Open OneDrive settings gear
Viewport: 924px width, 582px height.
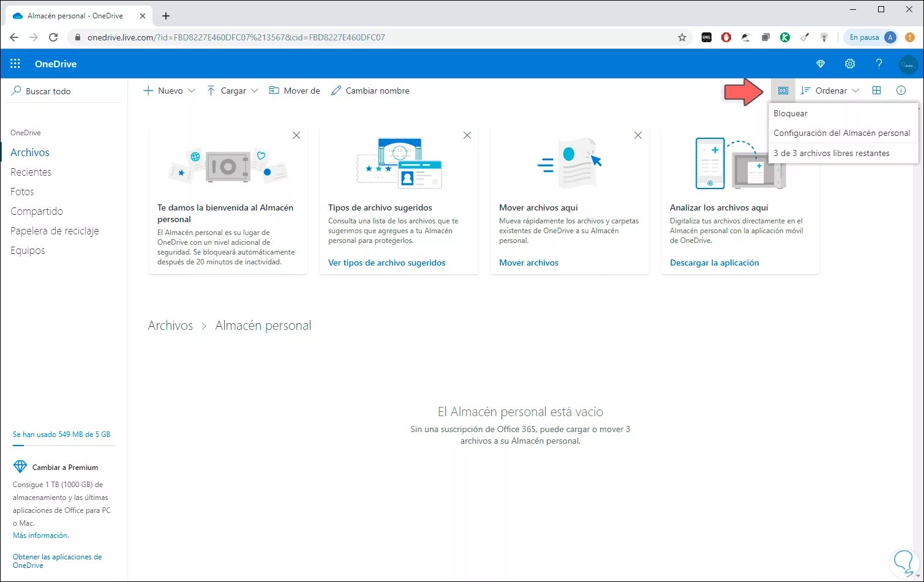(850, 64)
